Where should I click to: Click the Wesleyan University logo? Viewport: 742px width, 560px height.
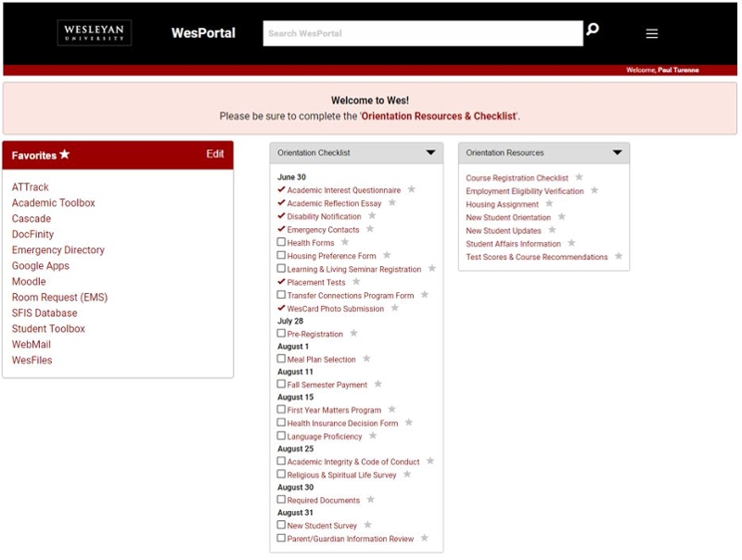pyautogui.click(x=95, y=32)
